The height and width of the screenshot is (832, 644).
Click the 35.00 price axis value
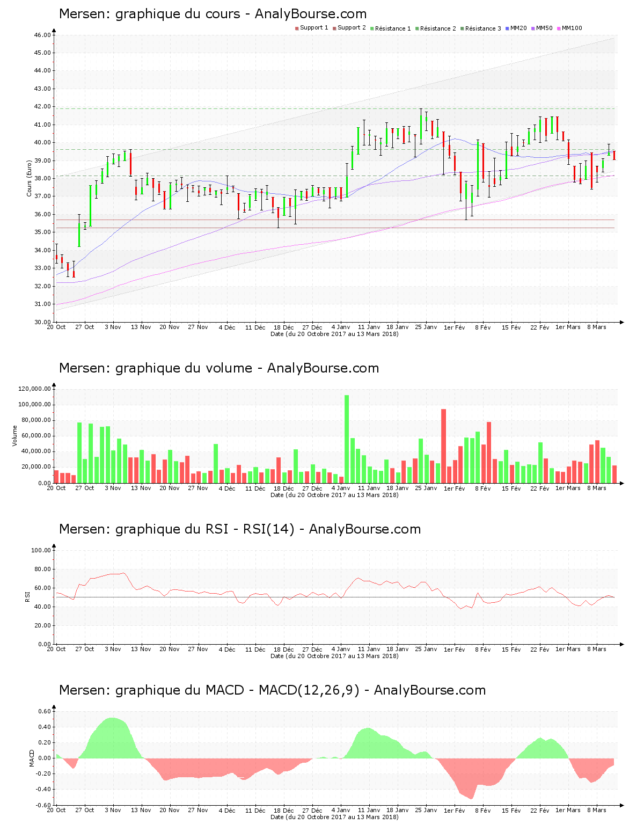[x=42, y=232]
